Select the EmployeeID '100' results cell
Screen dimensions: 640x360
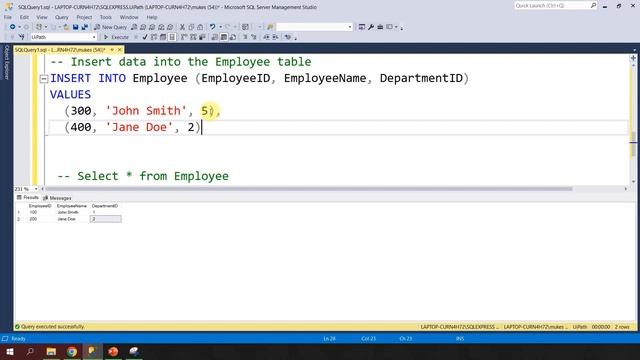click(40, 212)
